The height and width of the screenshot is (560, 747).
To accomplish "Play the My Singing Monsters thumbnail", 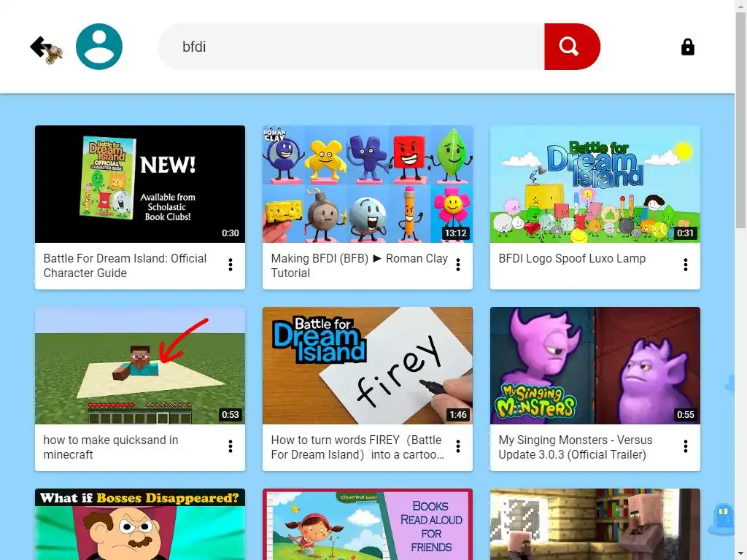I will (x=595, y=366).
